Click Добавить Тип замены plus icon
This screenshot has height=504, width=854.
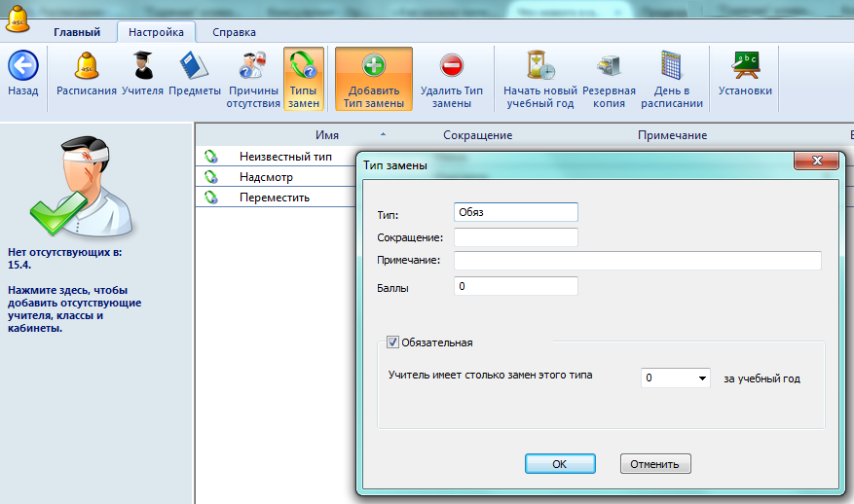pos(374,66)
